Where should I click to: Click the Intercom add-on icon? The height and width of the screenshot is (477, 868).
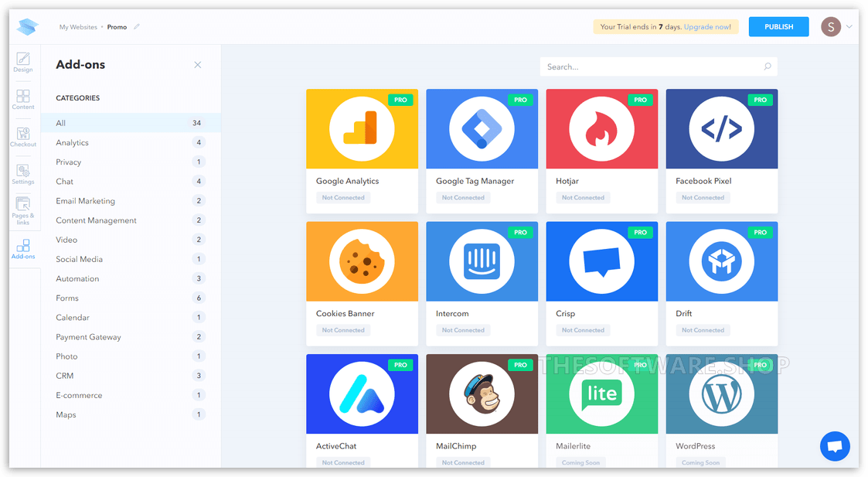pos(482,261)
